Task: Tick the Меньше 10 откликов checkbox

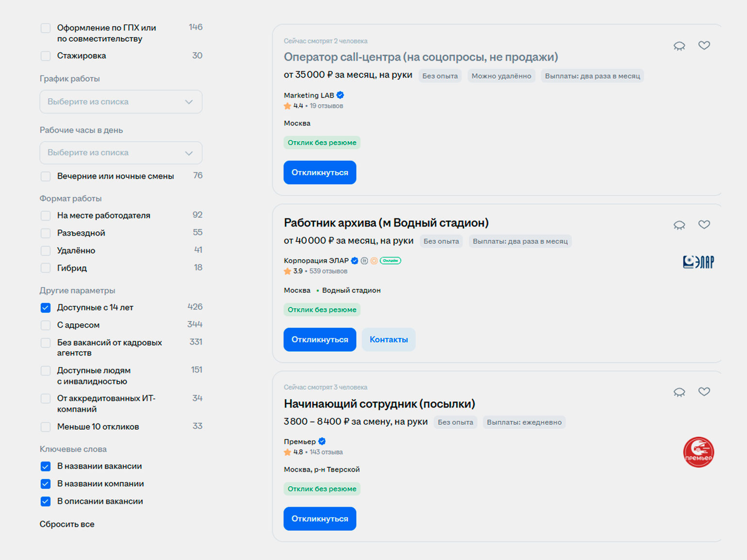Action: 46,427
